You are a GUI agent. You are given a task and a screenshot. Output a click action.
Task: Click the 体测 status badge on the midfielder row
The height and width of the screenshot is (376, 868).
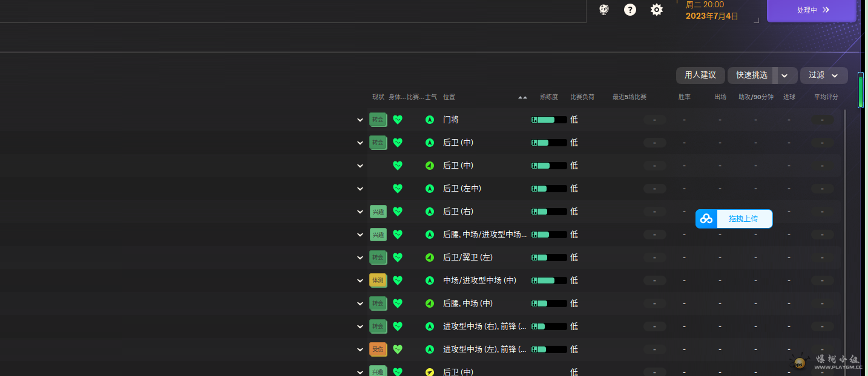tap(378, 280)
